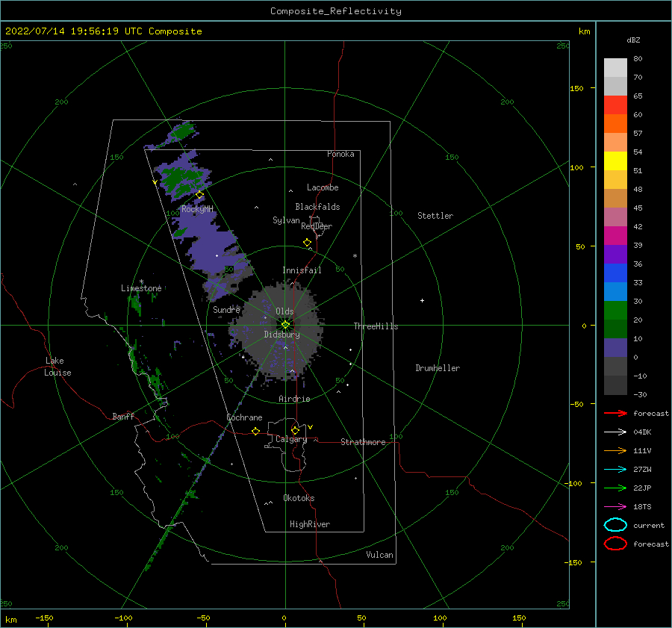Click the Vulcan label

379,555
